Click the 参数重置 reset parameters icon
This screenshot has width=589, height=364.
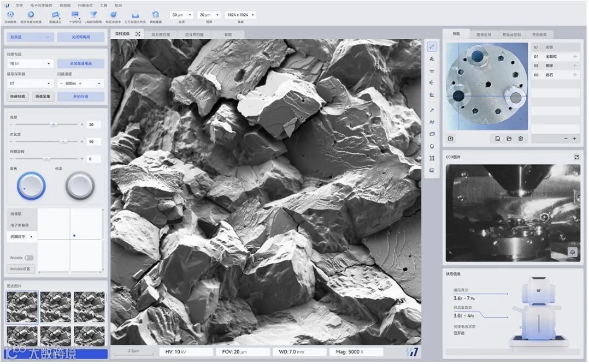pos(156,15)
